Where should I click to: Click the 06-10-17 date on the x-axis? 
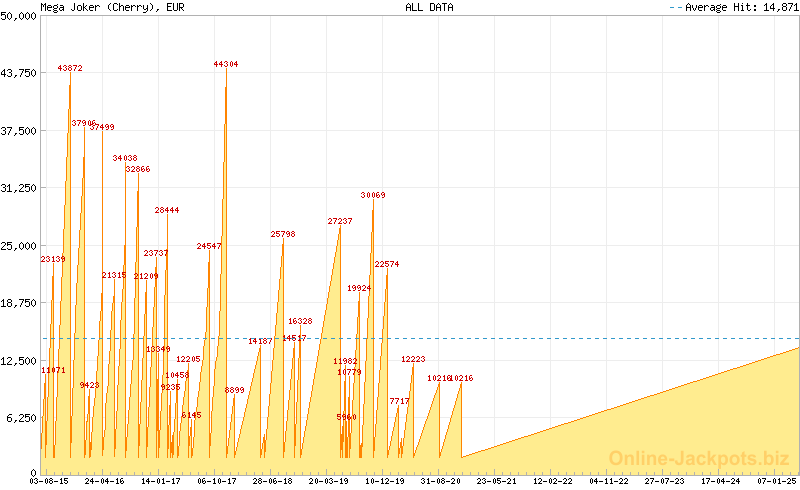coord(217,481)
